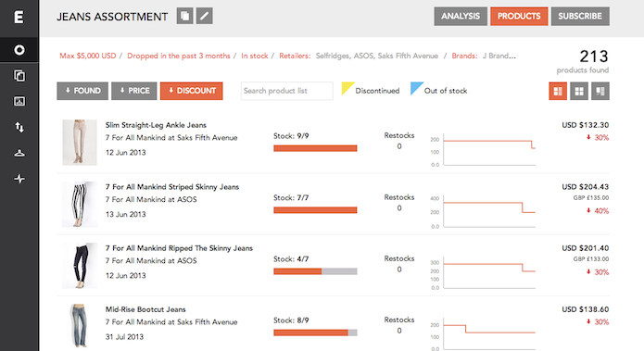The width and height of the screenshot is (644, 351).
Task: Open the copy documents sidebar icon
Action: click(x=19, y=76)
